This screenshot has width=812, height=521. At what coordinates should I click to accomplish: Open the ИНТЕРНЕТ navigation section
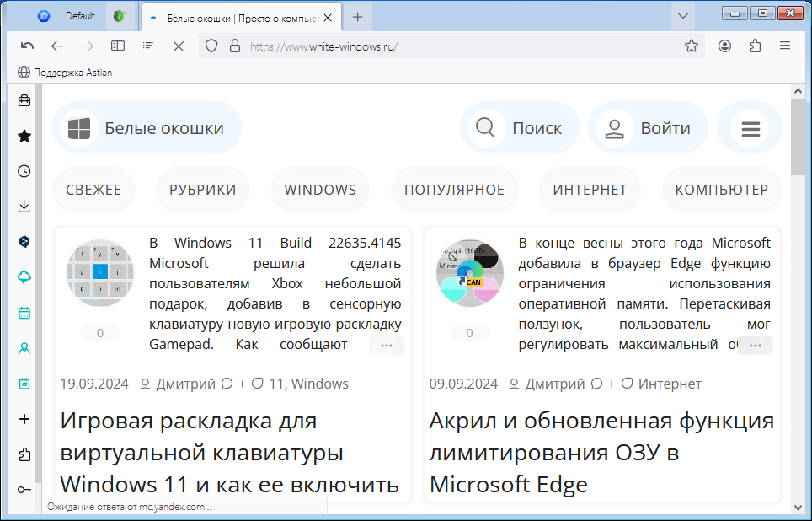pos(590,190)
